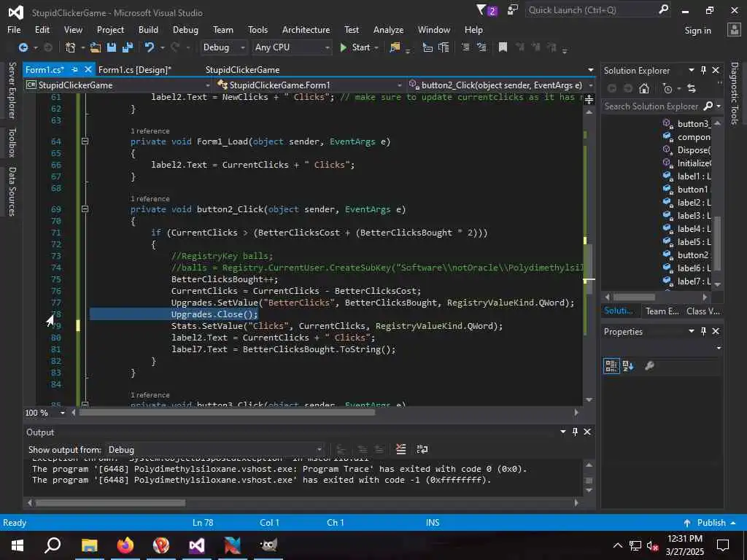
Task: Toggle Word Wrap in the Output panel
Action: (422, 449)
